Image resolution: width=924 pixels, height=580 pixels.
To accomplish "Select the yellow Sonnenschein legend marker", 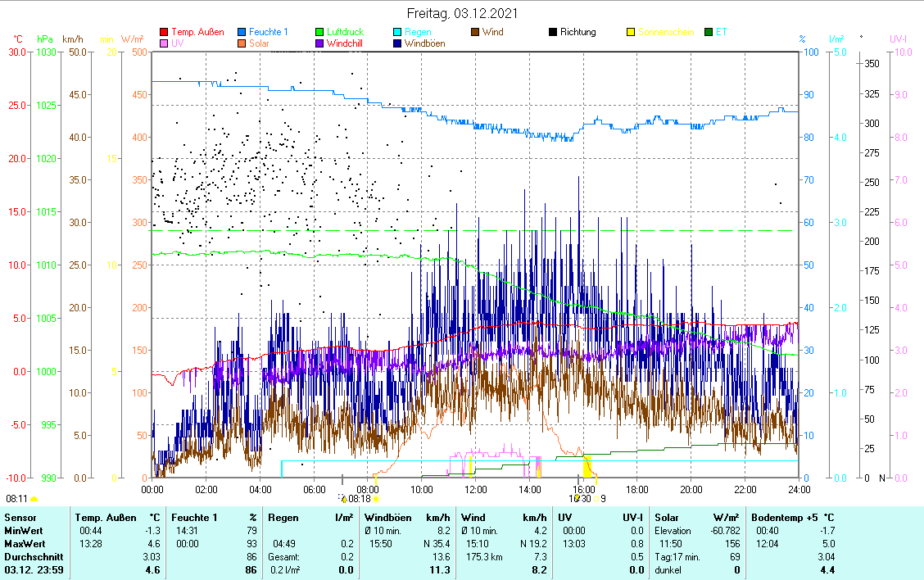I will [x=632, y=33].
